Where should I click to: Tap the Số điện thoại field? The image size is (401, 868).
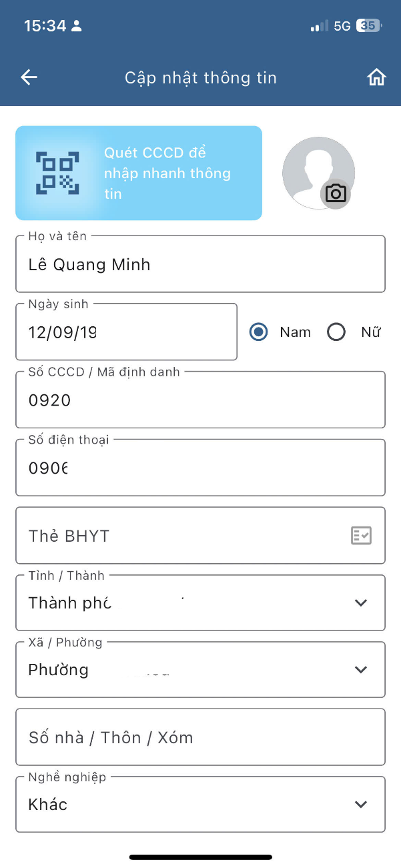[200, 468]
